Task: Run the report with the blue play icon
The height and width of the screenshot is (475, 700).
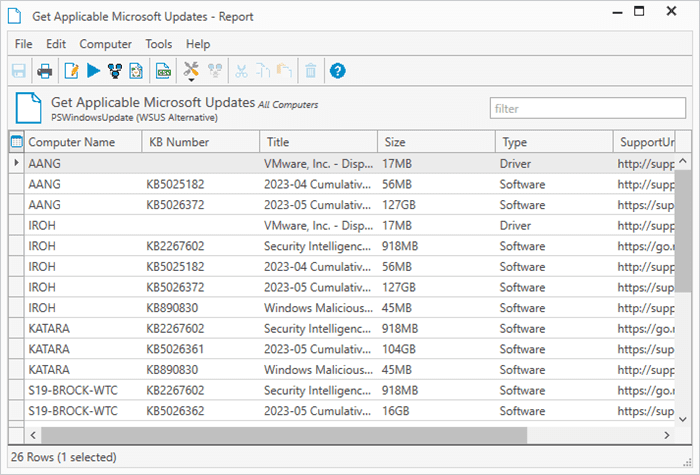Action: (x=93, y=71)
